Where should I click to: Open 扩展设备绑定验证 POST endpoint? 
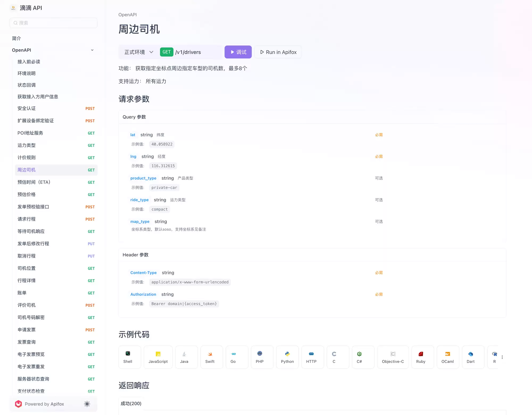click(x=56, y=121)
